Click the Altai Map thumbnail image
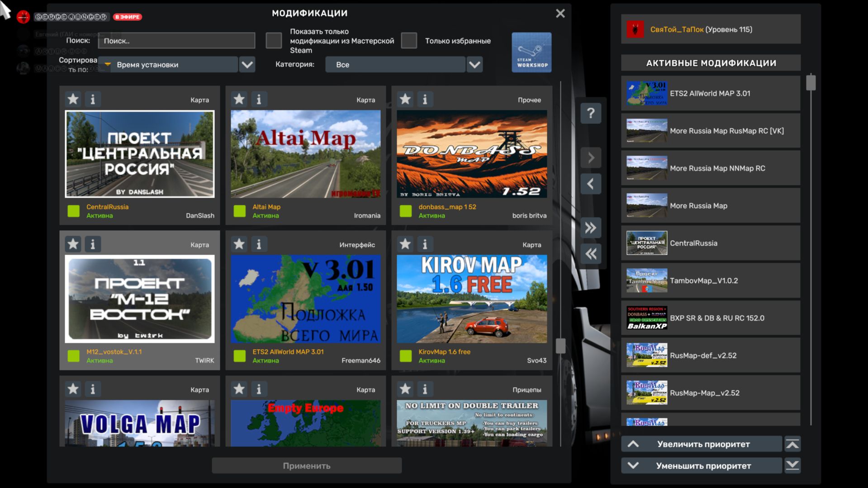Screen dimensions: 868x488 [x=306, y=154]
